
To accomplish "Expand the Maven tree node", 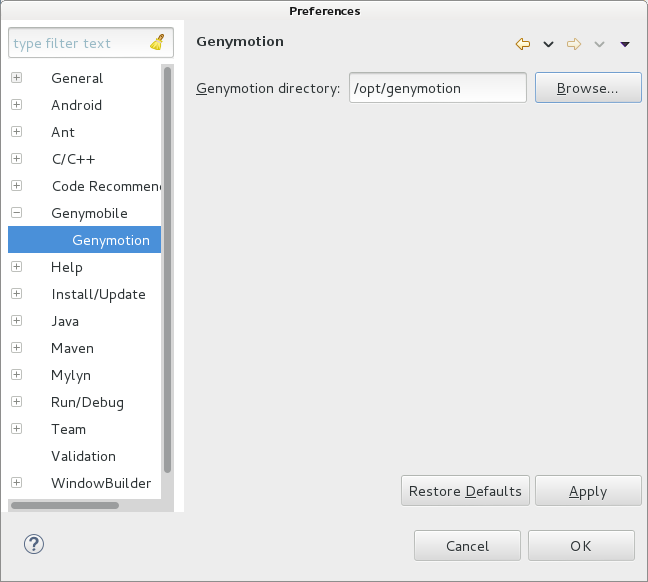I will point(17,348).
